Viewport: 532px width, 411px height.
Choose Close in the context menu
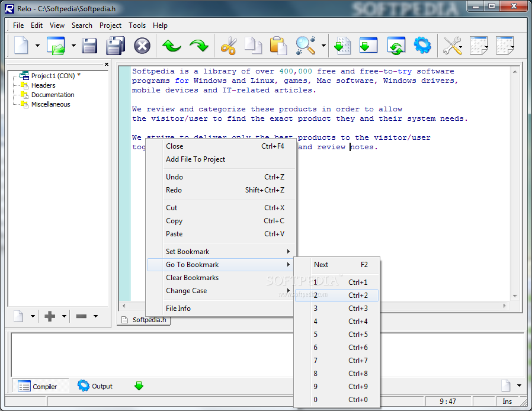point(220,146)
